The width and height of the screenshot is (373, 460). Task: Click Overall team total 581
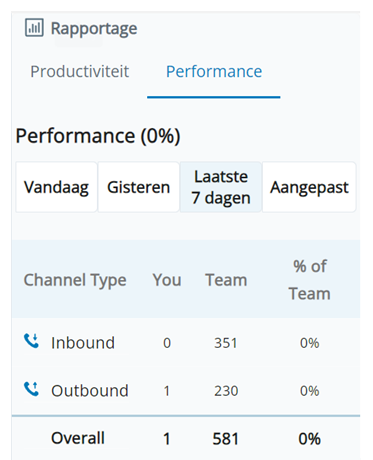[x=226, y=439]
